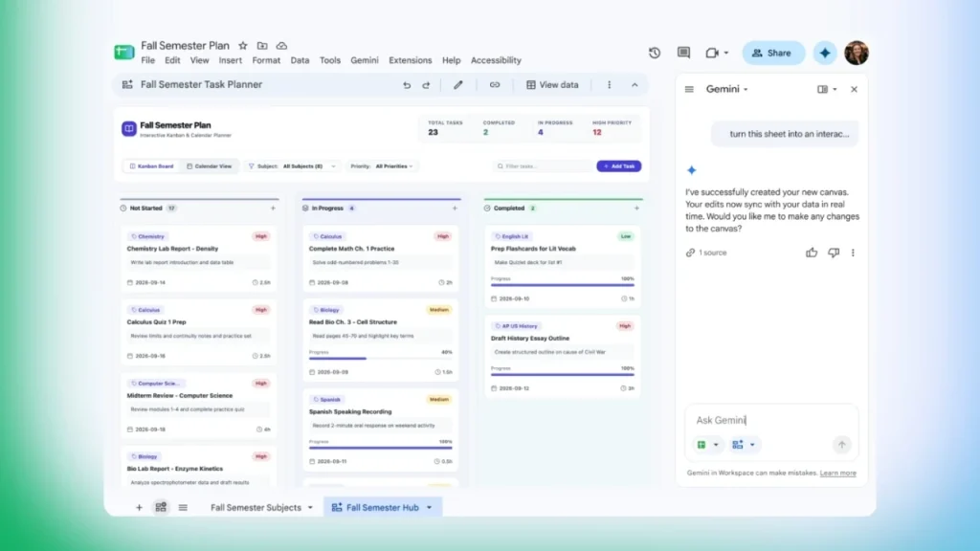This screenshot has height=551, width=980.
Task: Open Gemini panel layout dropdown
Action: [x=835, y=89]
